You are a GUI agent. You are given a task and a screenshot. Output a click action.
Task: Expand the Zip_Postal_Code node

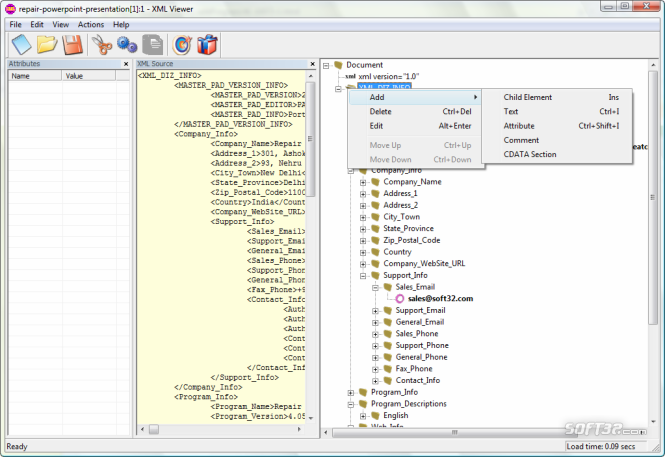click(x=363, y=241)
